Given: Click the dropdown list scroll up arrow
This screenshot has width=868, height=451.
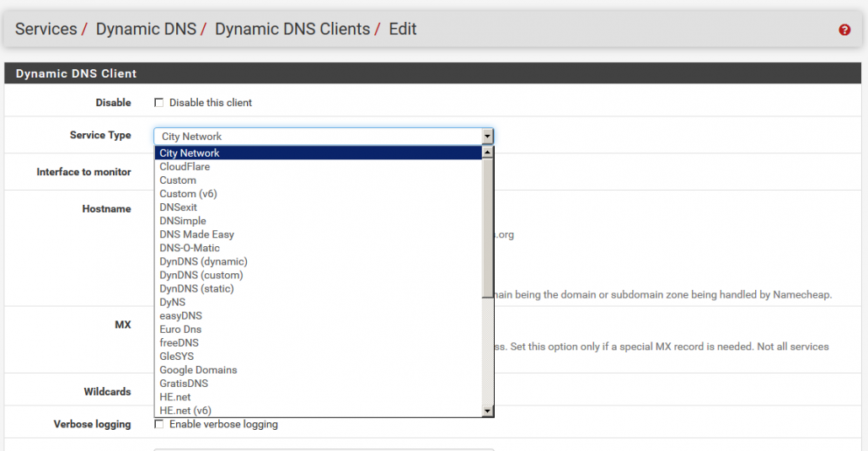Looking at the screenshot, I should pyautogui.click(x=487, y=152).
